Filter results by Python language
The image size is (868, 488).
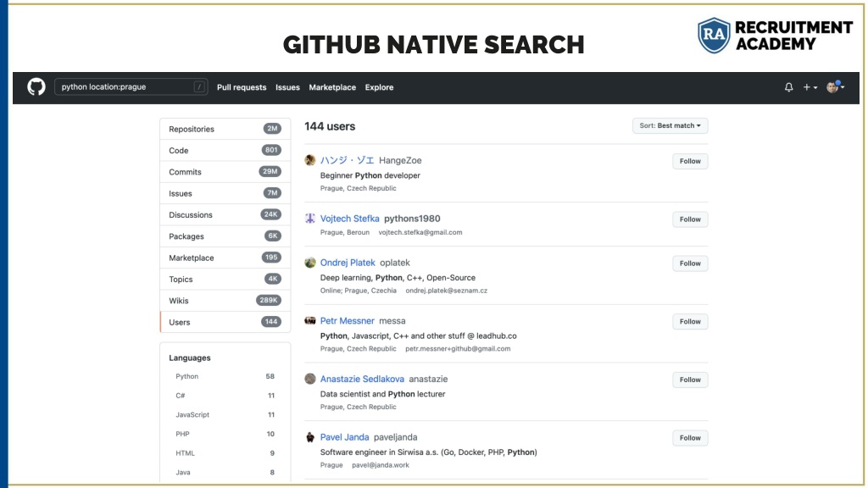click(x=225, y=376)
